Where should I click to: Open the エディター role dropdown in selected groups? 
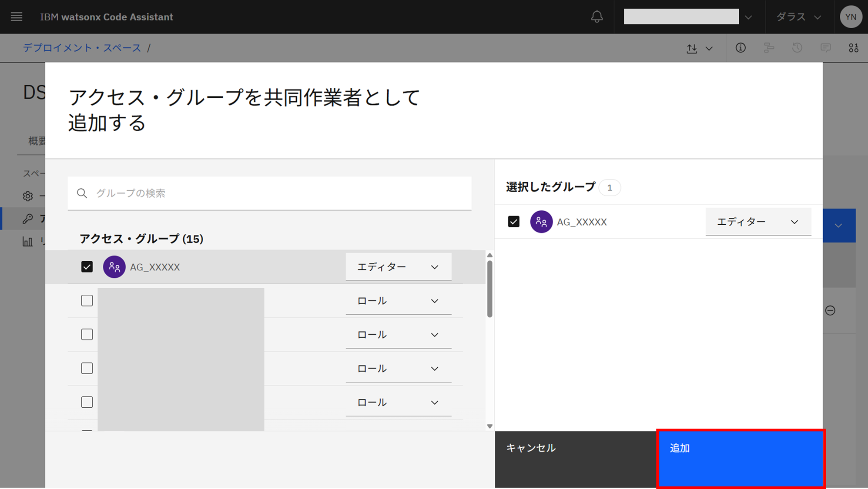pos(758,222)
